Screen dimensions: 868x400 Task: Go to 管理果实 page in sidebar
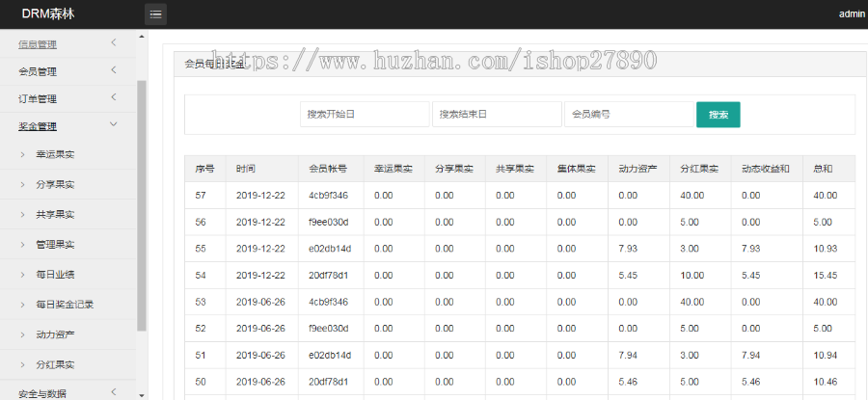tap(55, 245)
